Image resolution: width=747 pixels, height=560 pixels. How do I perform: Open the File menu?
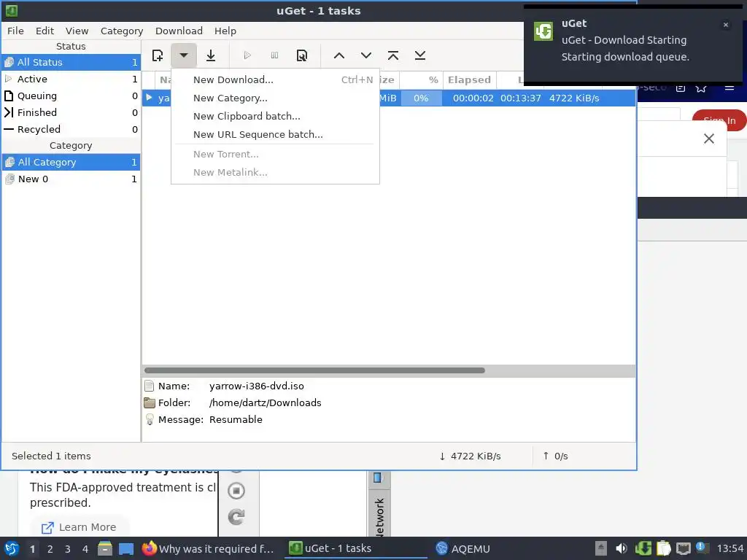(15, 31)
